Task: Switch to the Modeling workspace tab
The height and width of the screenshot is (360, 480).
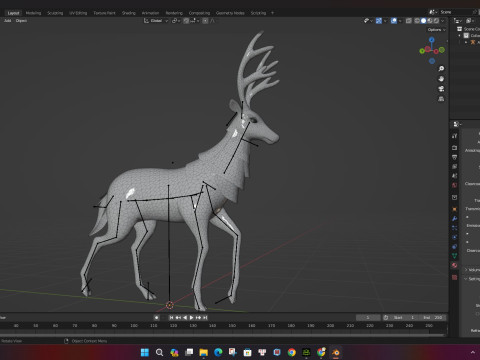Action: coord(33,13)
